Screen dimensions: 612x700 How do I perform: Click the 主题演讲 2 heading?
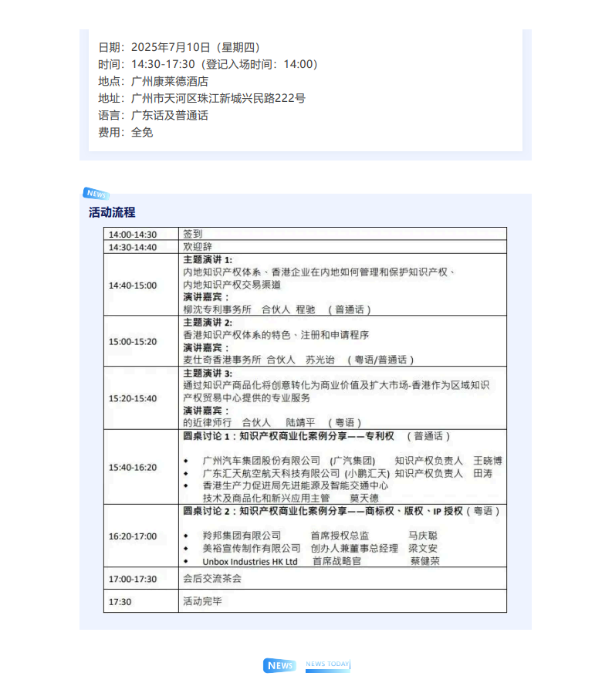pyautogui.click(x=208, y=323)
